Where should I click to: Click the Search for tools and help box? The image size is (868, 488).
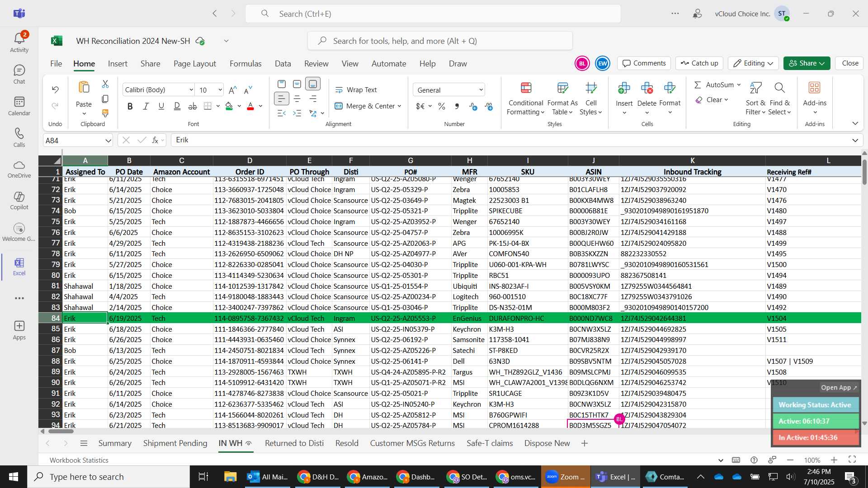point(440,41)
